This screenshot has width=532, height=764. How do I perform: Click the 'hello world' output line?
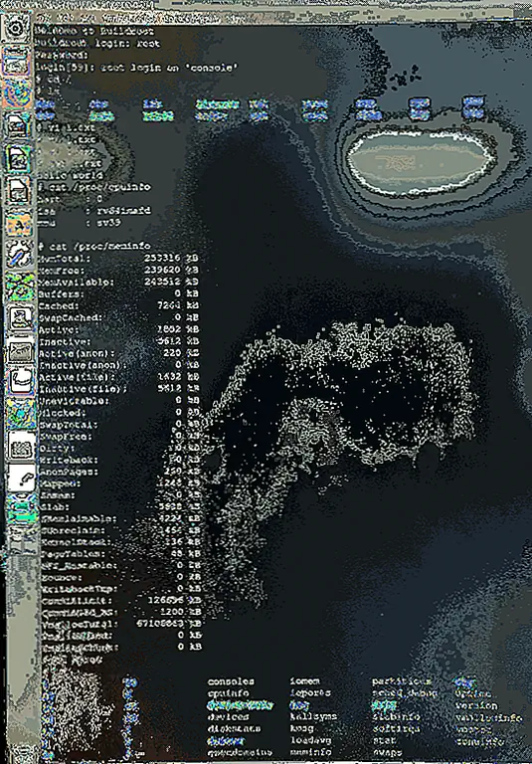71,175
